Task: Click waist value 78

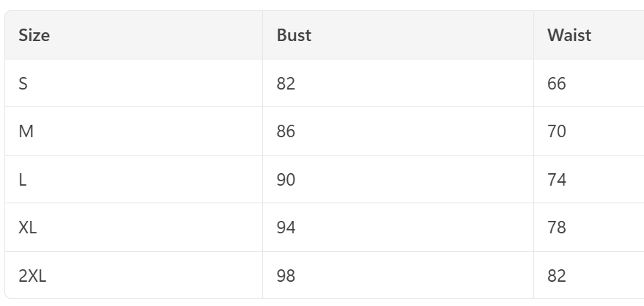Action: point(557,227)
